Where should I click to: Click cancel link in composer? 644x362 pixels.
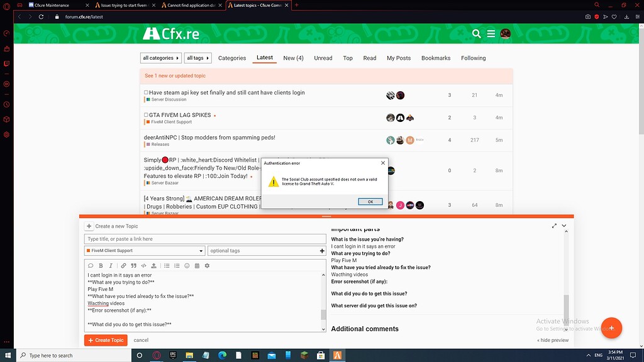tap(141, 340)
